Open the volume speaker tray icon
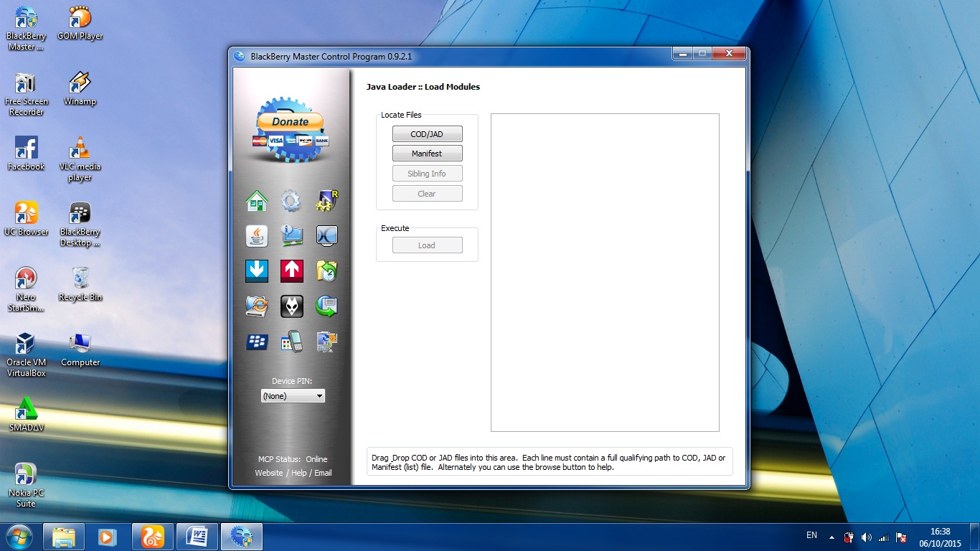Screen dimensions: 980x551 pyautogui.click(x=866, y=537)
